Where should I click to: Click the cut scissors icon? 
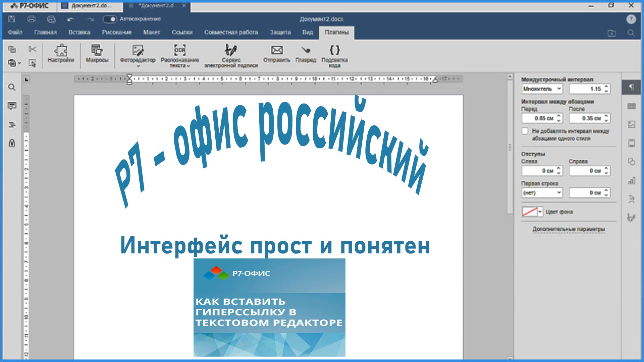click(x=32, y=49)
